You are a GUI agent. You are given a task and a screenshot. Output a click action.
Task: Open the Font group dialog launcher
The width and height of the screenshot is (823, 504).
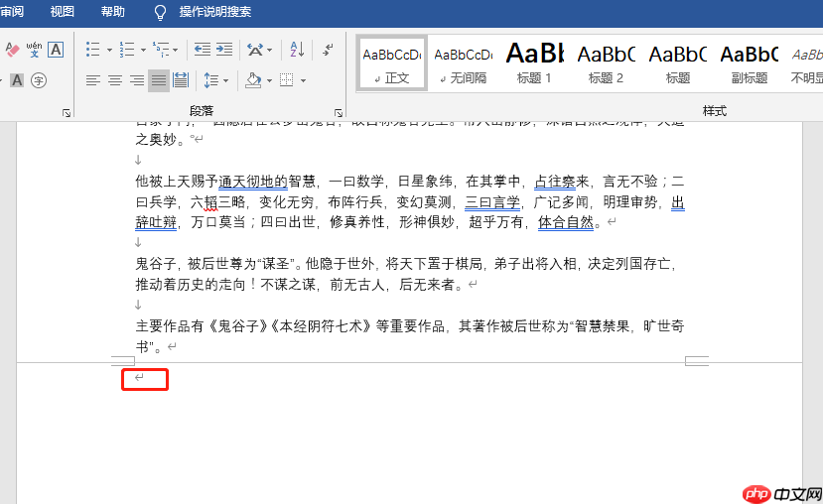pyautogui.click(x=67, y=113)
